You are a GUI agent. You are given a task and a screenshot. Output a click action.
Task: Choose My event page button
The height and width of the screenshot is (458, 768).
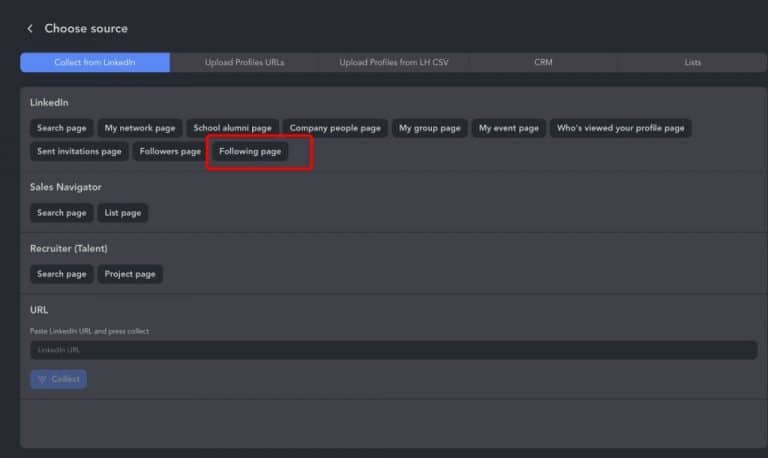(x=508, y=128)
